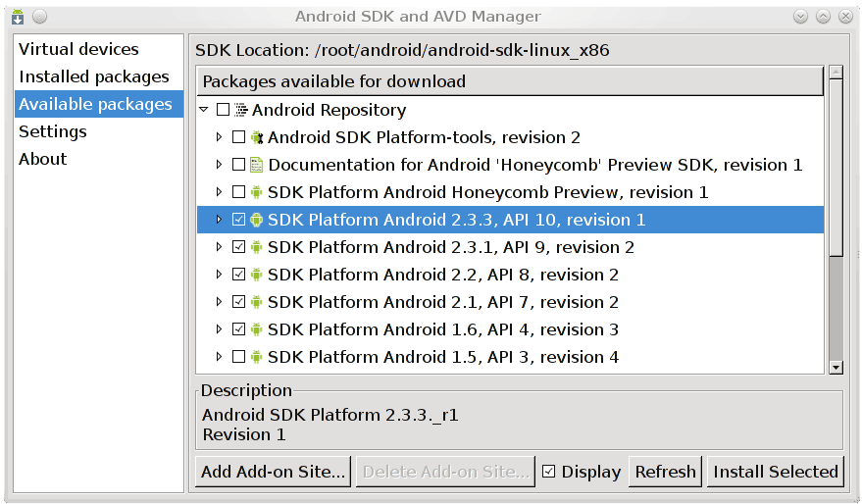
Task: Uncheck the Android 2.3.3 API 10 checkbox
Action: coord(238,220)
